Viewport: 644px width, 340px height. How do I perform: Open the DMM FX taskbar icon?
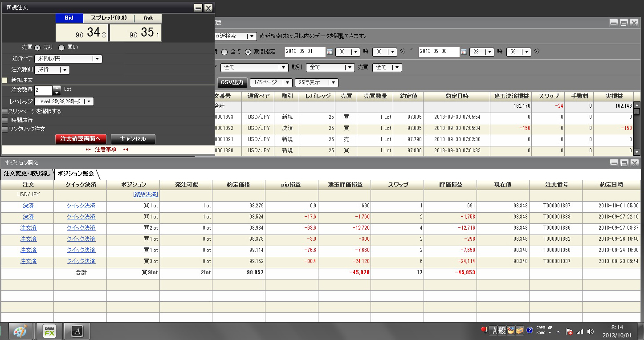point(49,331)
